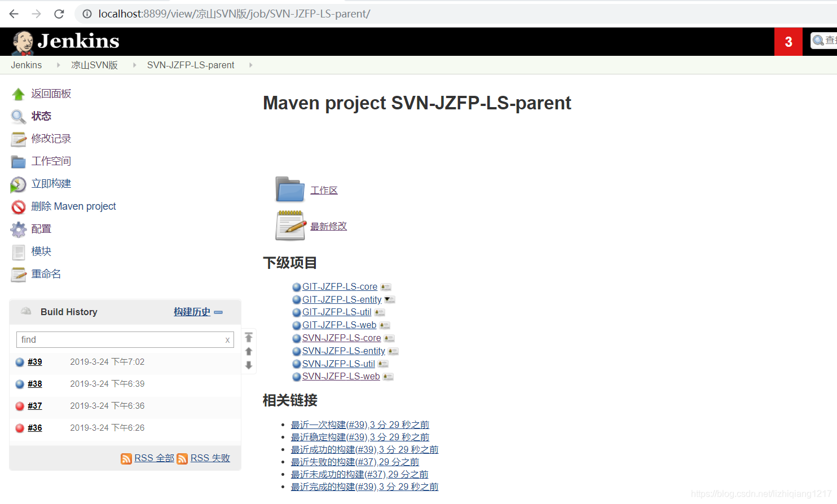The height and width of the screenshot is (504, 837).
Task: Click the icon beside GIT-JZFP-LS-core
Action: coord(386,287)
